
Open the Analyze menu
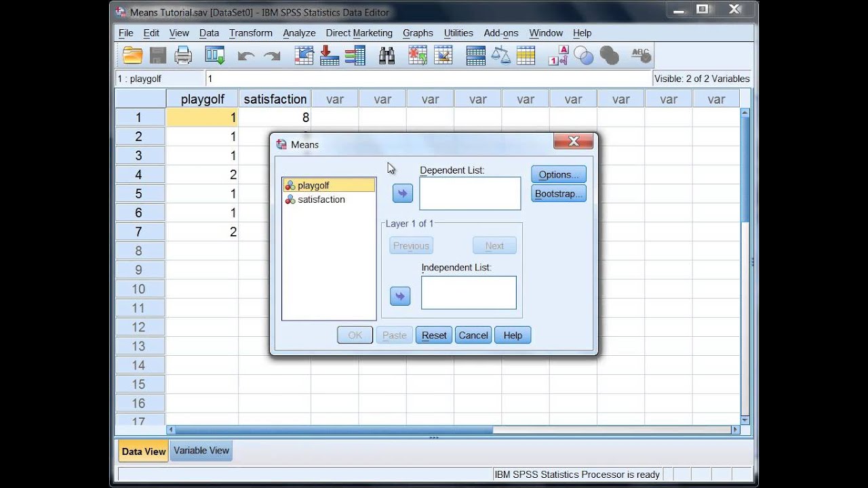(299, 33)
